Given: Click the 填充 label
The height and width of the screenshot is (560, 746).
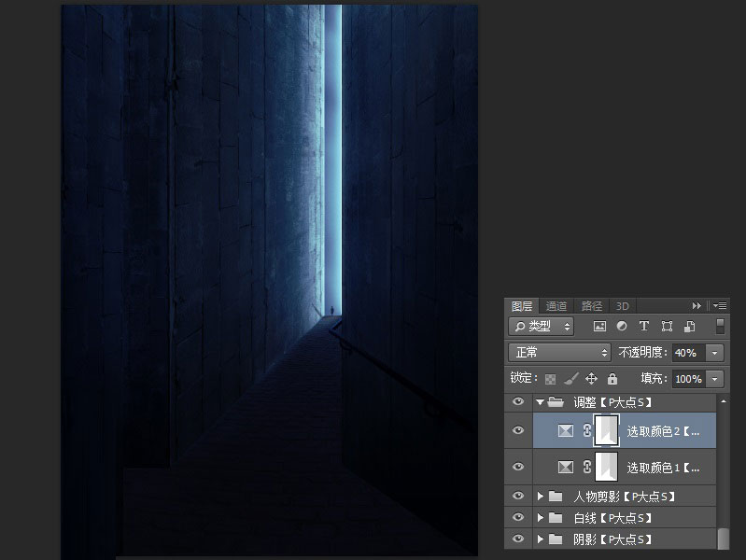Looking at the screenshot, I should pyautogui.click(x=654, y=379).
